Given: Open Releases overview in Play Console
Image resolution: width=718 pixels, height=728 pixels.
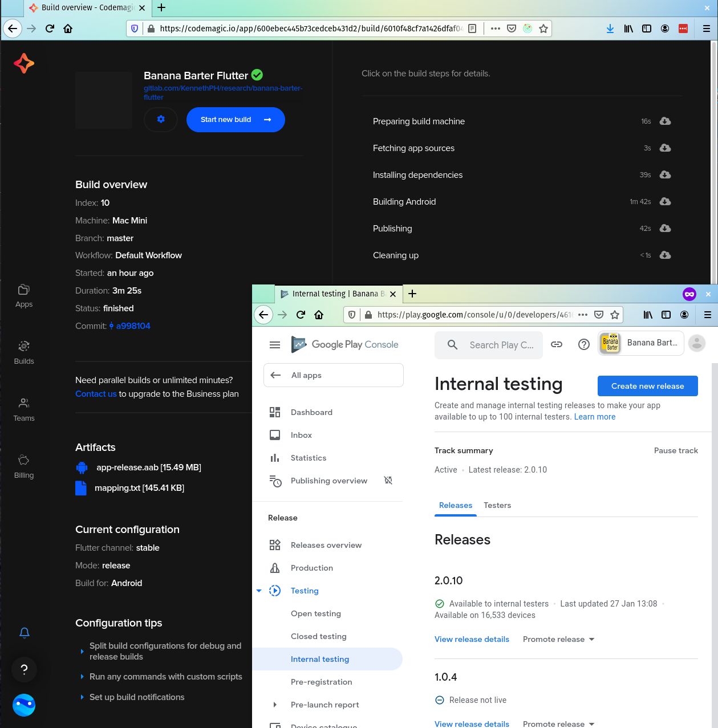Looking at the screenshot, I should pyautogui.click(x=326, y=545).
